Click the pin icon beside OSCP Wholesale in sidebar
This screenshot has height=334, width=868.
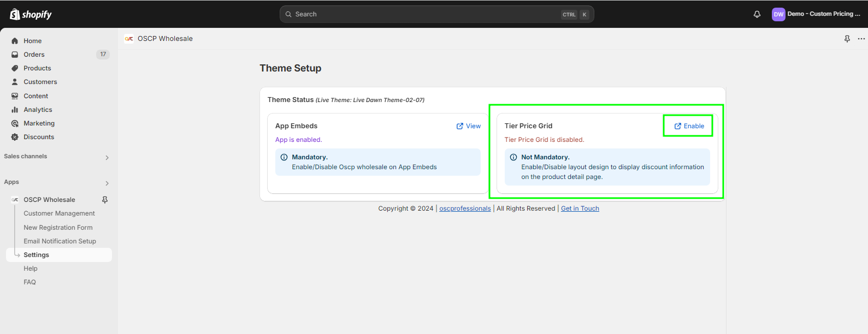coord(105,200)
